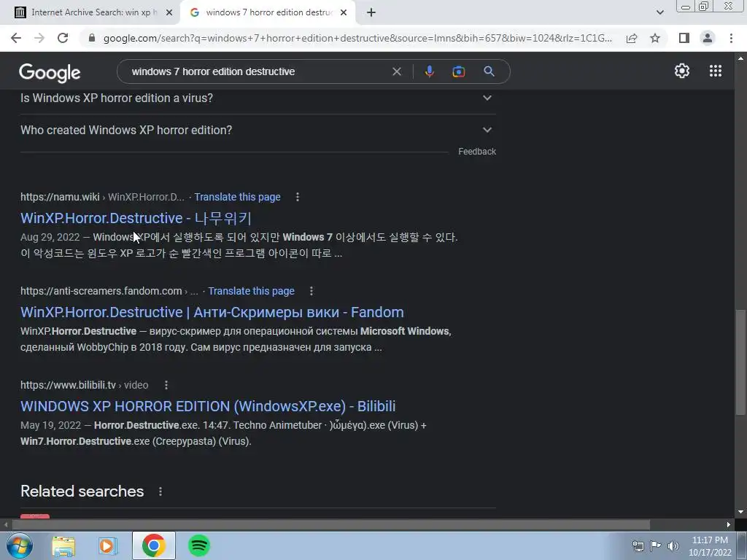The width and height of the screenshot is (747, 560).
Task: Click the https://anti-screamers.fandom.com URL text
Action: [x=101, y=290]
